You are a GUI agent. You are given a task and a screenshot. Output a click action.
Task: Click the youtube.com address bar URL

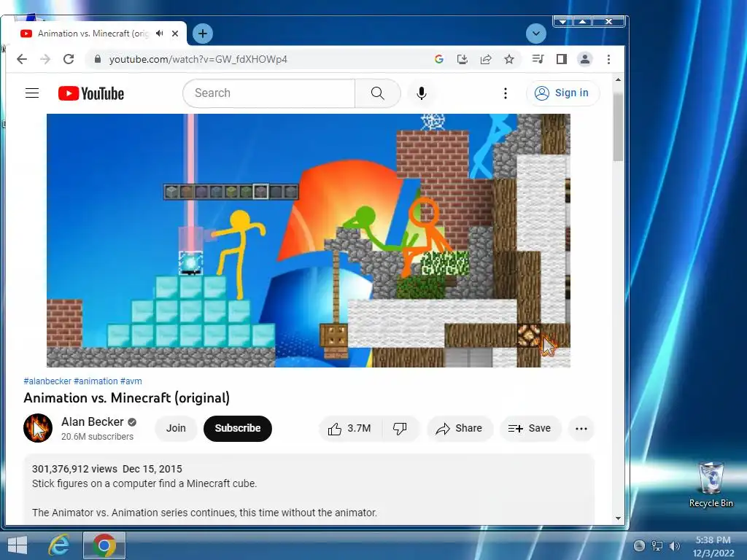[198, 59]
